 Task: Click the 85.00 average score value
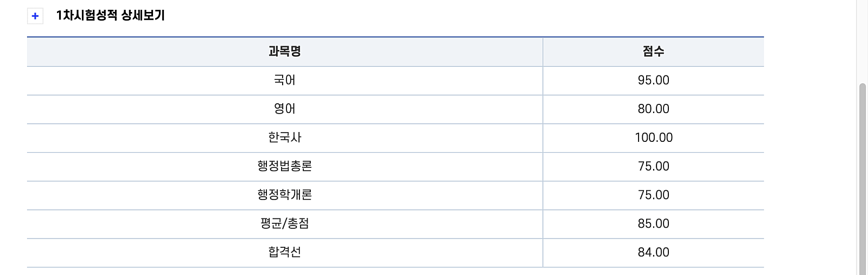(653, 224)
